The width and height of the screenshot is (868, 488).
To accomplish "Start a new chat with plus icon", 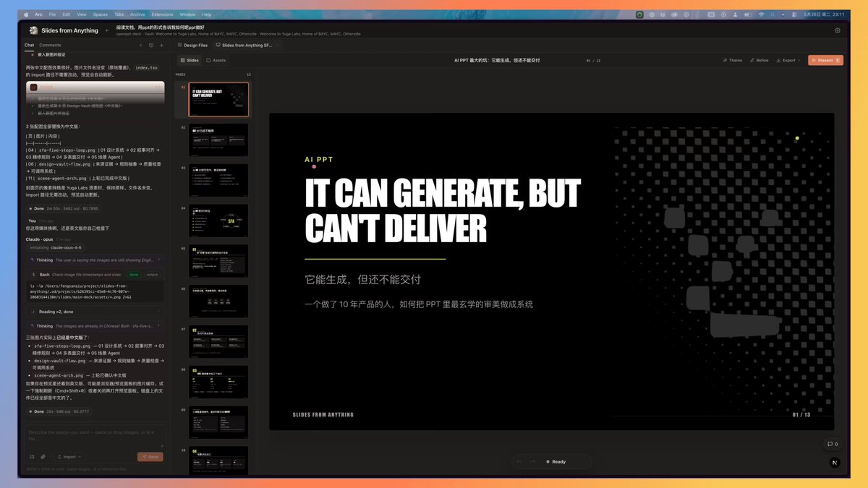I will [161, 45].
